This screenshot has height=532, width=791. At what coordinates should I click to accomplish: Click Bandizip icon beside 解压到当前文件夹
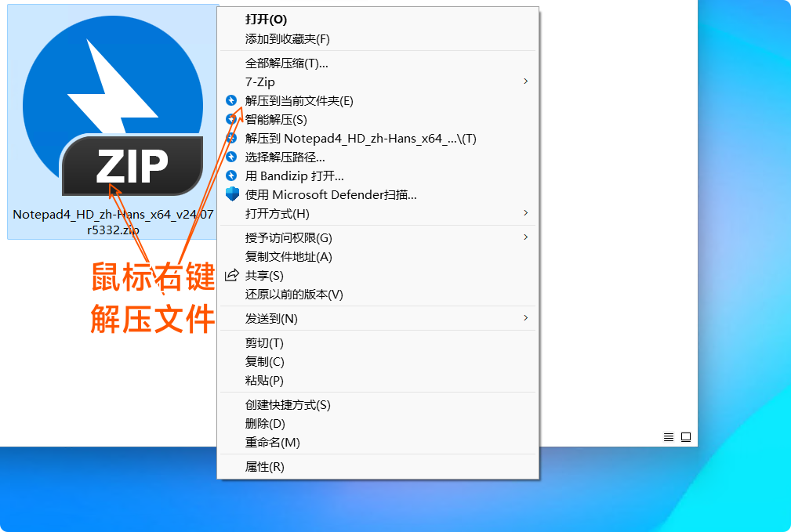click(x=231, y=100)
